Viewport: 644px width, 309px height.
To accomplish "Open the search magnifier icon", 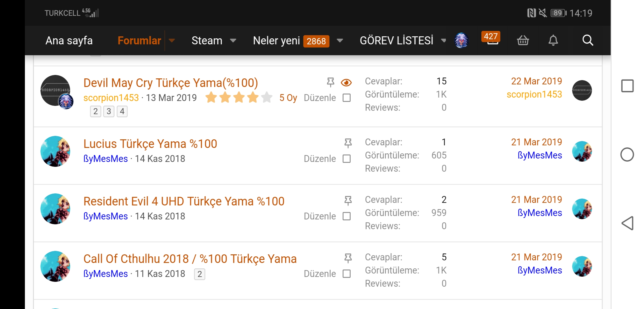I will (588, 40).
